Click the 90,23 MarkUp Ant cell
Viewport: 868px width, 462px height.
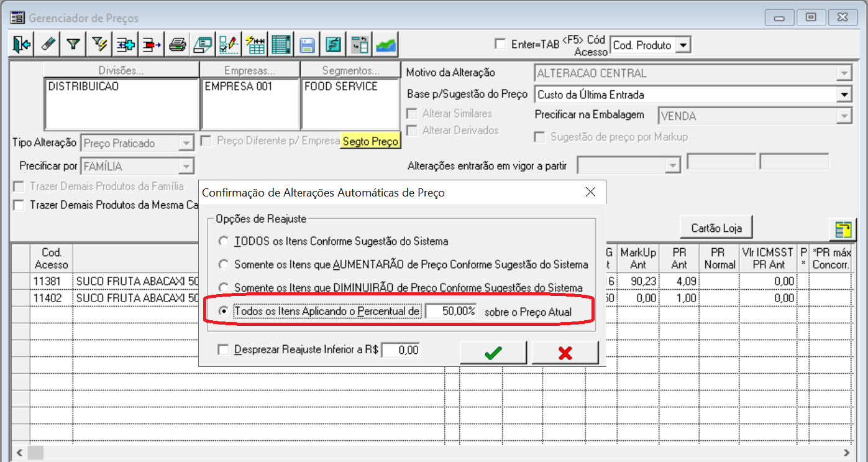tap(638, 281)
